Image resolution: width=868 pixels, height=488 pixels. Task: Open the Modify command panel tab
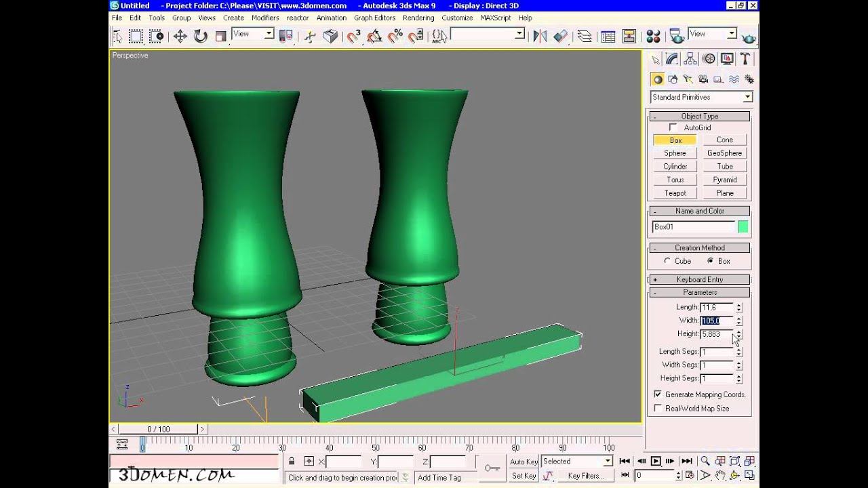click(x=673, y=59)
